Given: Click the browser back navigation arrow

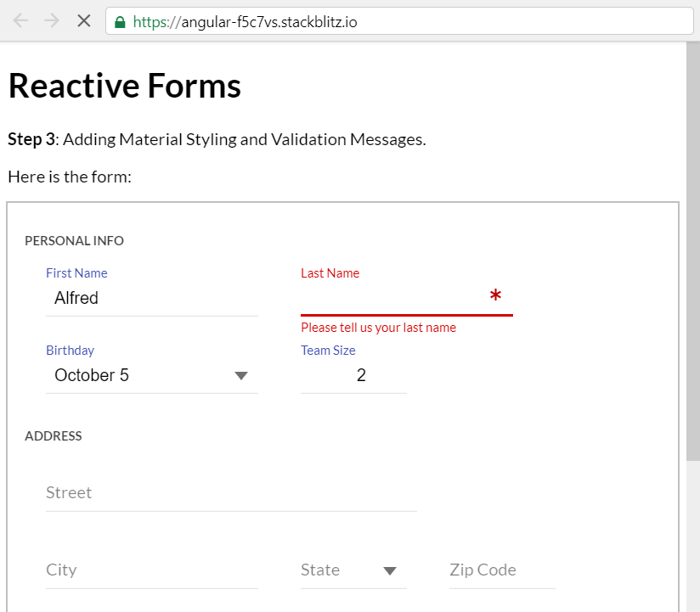Looking at the screenshot, I should tap(20, 20).
